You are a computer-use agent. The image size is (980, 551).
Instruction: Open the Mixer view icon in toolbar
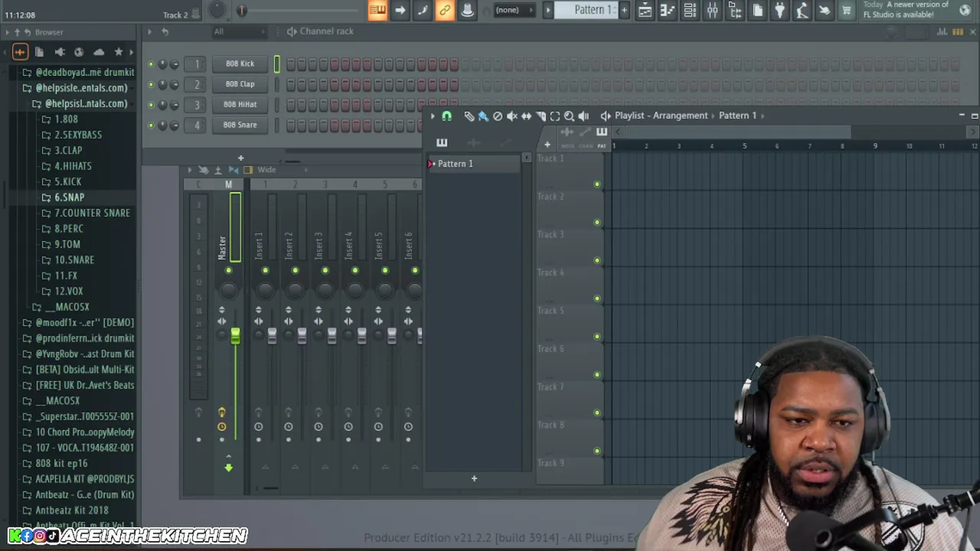[x=712, y=10]
